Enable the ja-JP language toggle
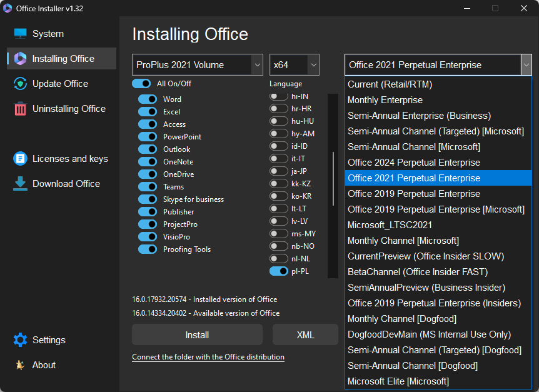The height and width of the screenshot is (392, 539). tap(278, 171)
